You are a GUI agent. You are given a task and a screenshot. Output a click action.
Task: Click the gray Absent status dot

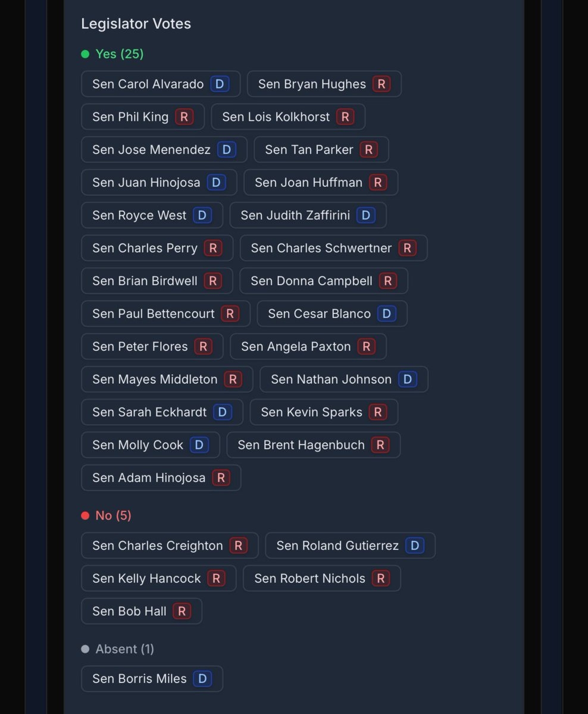click(85, 649)
